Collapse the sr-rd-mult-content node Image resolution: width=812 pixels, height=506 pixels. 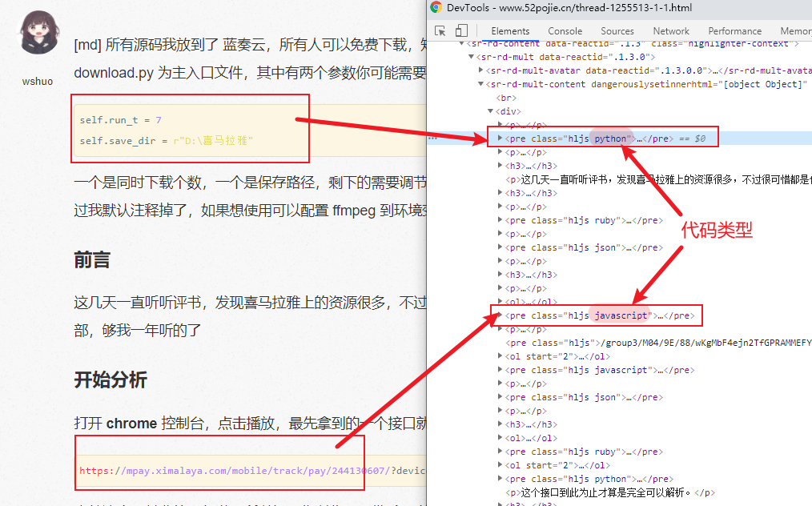pyautogui.click(x=480, y=83)
